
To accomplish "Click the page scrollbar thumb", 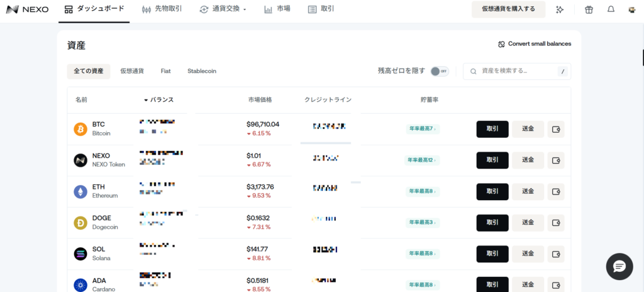I will click(643, 57).
